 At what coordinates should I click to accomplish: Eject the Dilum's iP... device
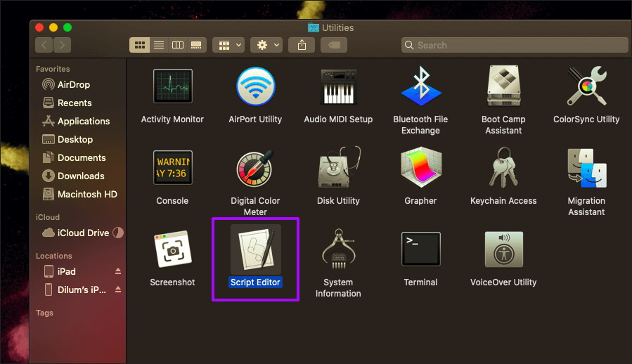pos(118,290)
